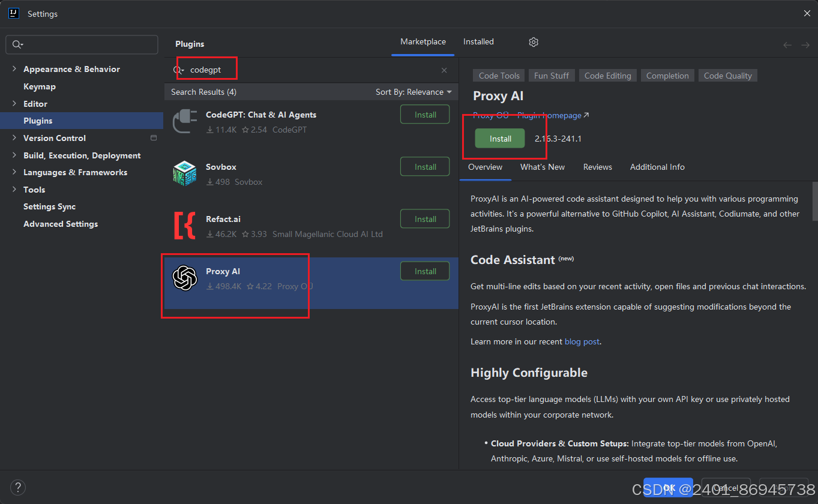Viewport: 818px width, 504px height.
Task: Open the Reviews tab
Action: pos(598,167)
